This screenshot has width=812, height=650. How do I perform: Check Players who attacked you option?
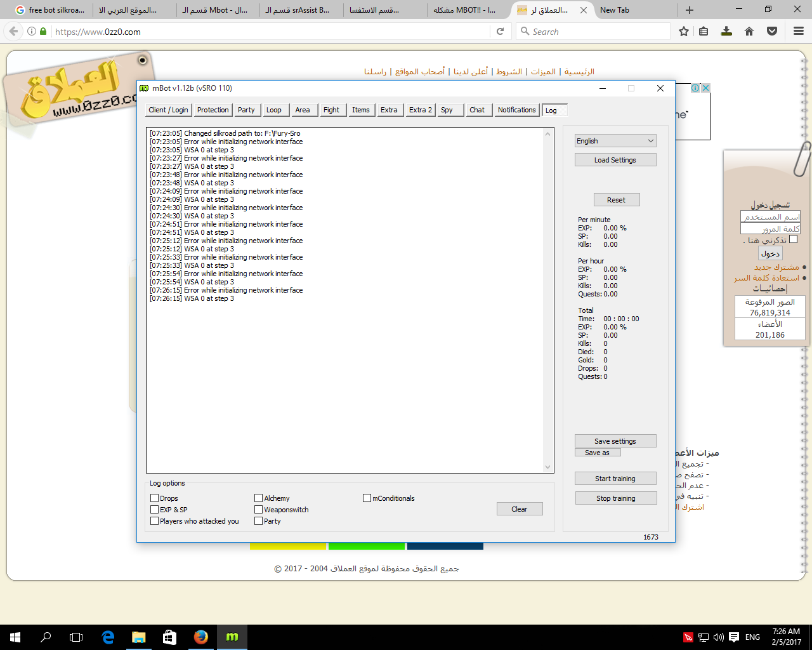point(154,521)
